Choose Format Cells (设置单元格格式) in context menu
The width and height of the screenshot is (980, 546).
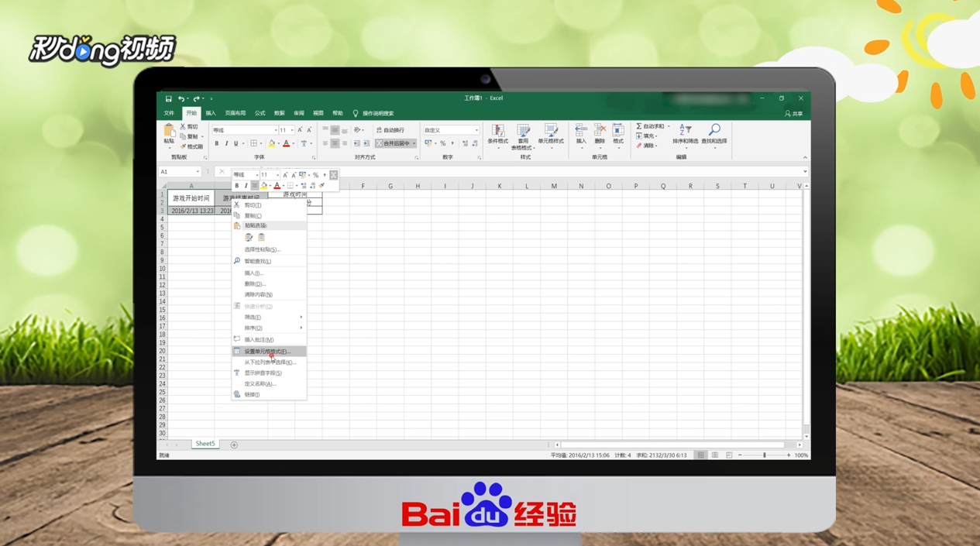pyautogui.click(x=269, y=352)
